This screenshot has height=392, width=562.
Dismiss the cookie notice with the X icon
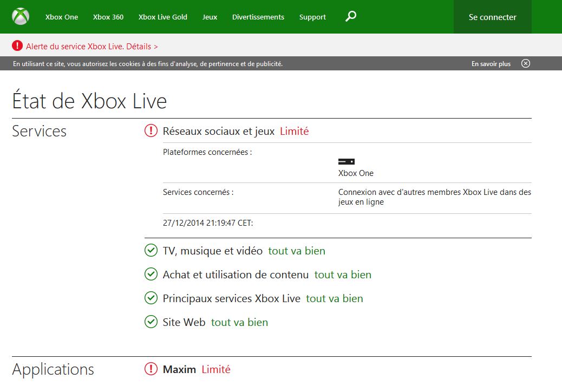(x=525, y=63)
